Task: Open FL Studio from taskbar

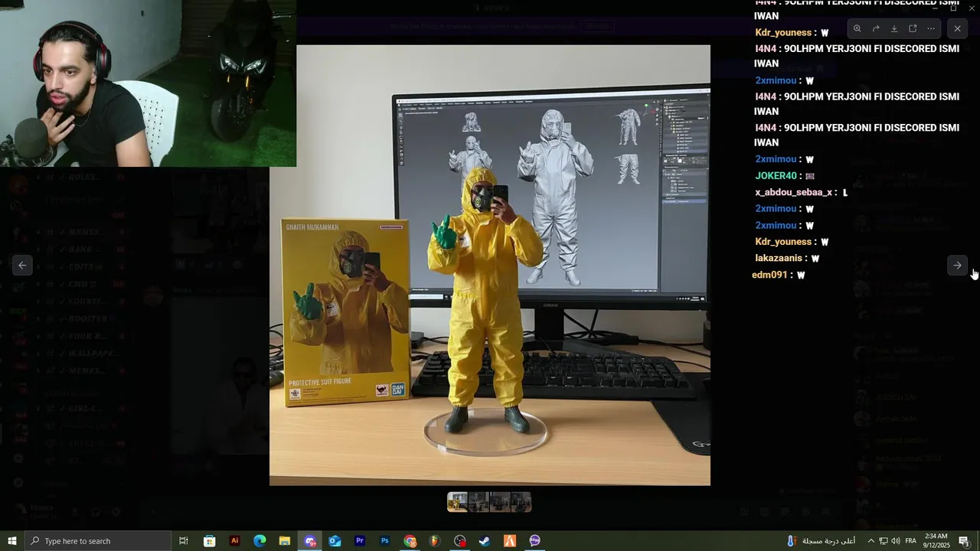Action: coord(435,541)
